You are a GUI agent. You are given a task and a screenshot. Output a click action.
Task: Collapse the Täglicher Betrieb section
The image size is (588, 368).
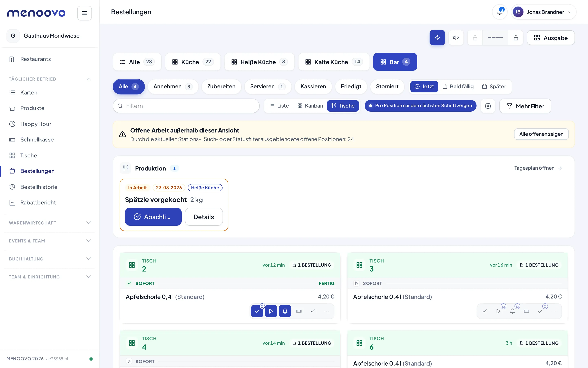pyautogui.click(x=49, y=79)
